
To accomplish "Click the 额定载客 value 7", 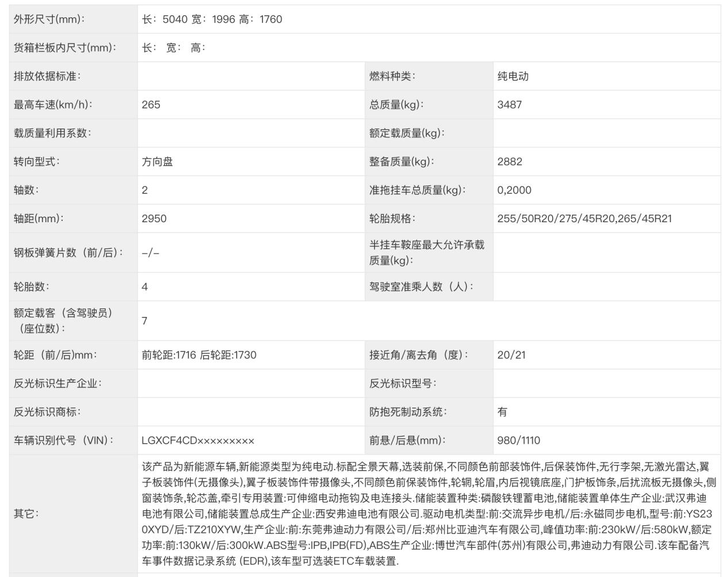I will (x=145, y=321).
